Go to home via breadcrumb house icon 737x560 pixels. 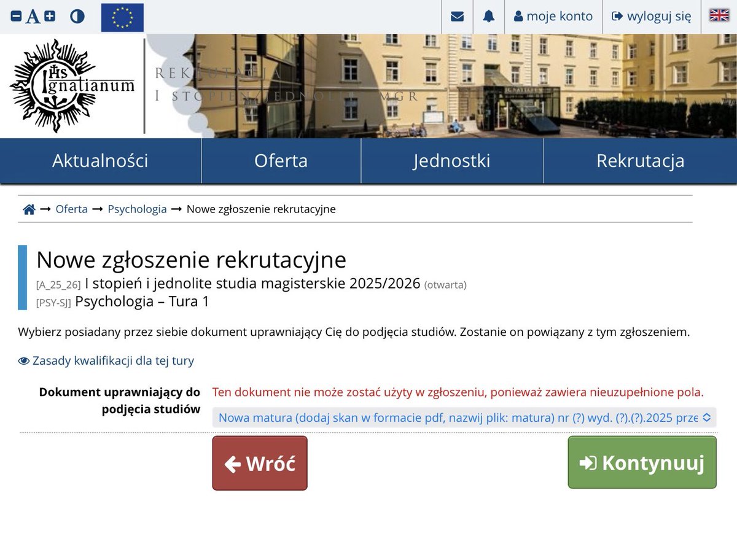29,209
